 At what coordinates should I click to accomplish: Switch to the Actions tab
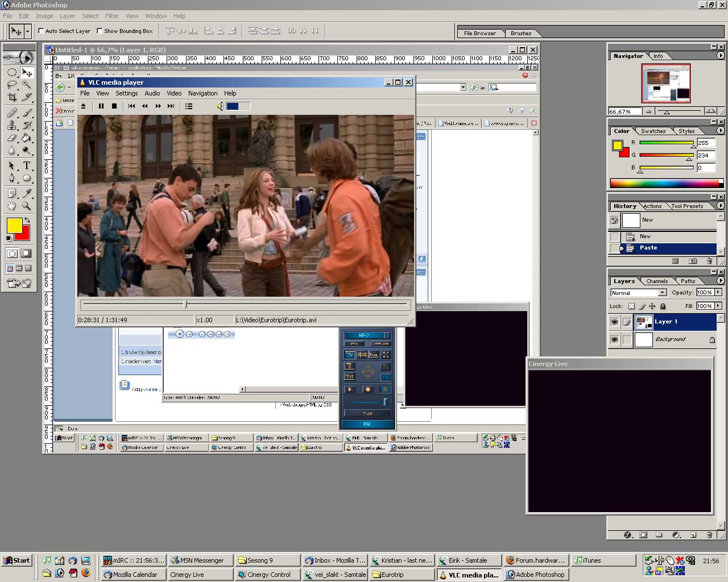[652, 206]
